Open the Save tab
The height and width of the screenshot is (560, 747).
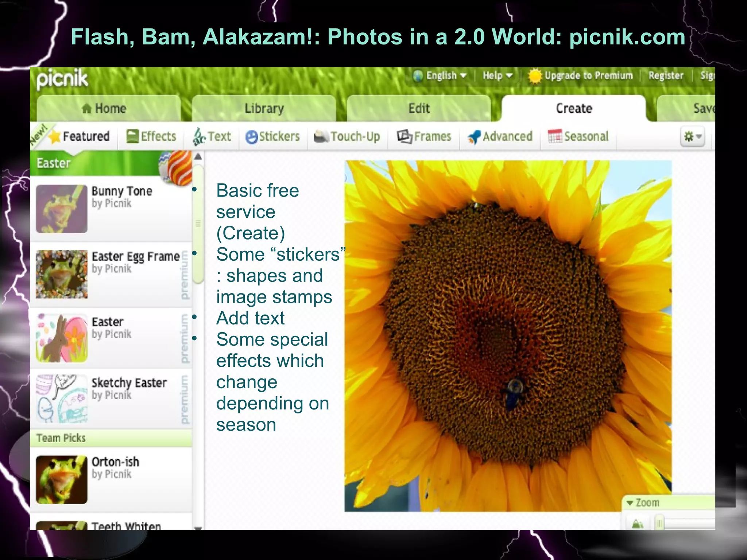[x=686, y=108]
